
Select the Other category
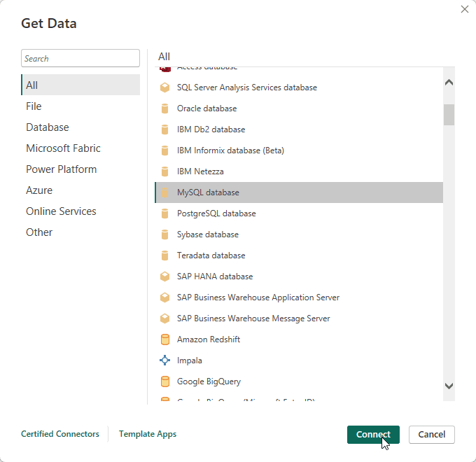coord(80,232)
